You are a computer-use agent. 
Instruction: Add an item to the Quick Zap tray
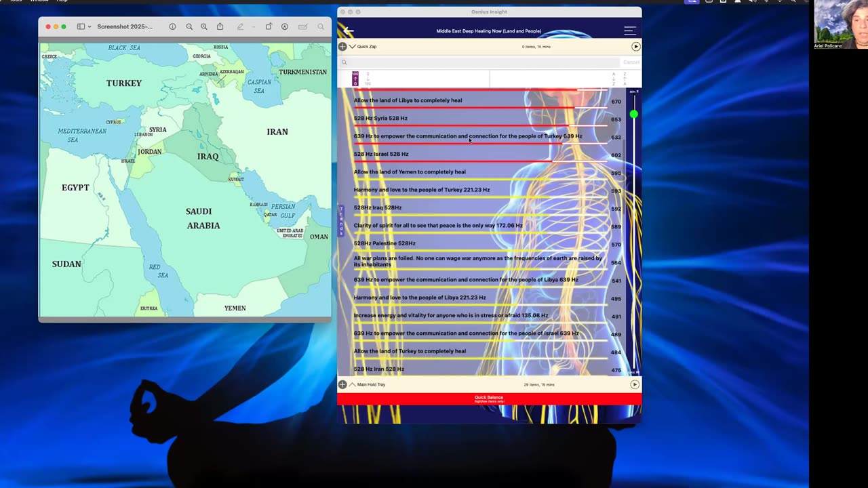tap(342, 47)
